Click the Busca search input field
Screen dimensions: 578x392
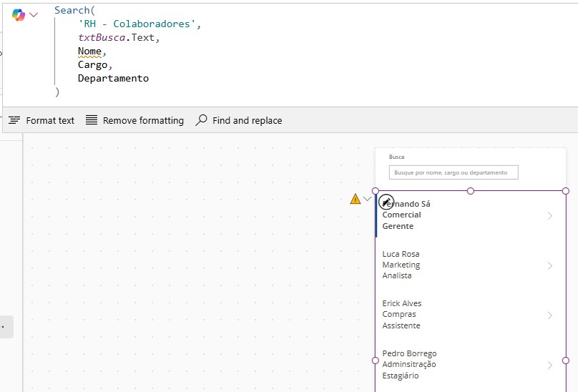point(454,172)
